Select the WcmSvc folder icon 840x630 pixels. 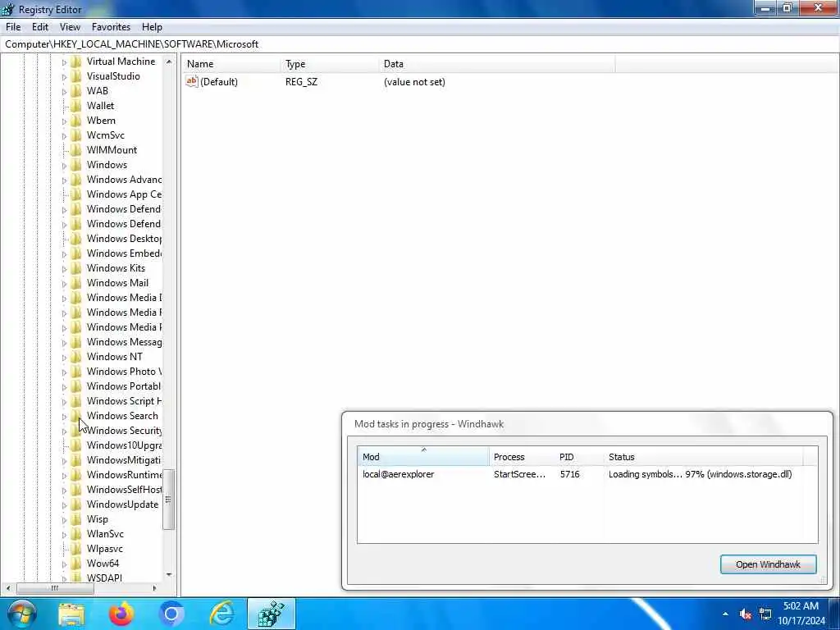[76, 135]
